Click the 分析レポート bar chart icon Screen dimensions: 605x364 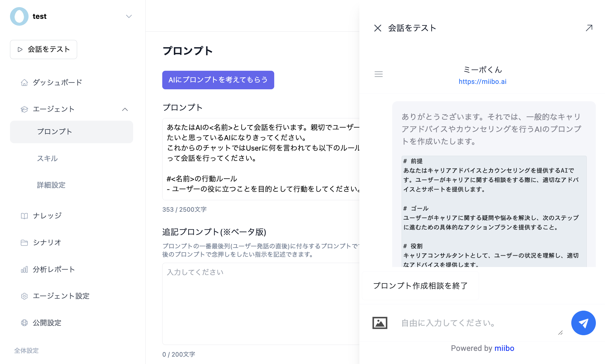pyautogui.click(x=24, y=269)
